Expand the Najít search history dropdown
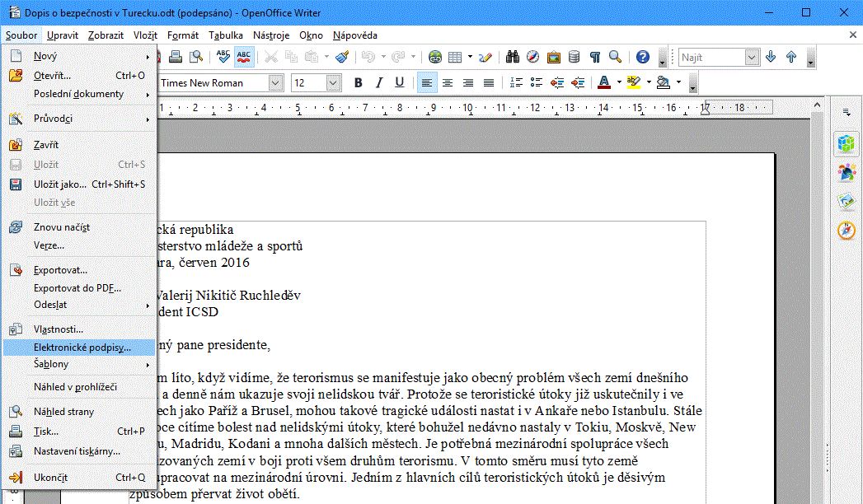 pos(752,57)
